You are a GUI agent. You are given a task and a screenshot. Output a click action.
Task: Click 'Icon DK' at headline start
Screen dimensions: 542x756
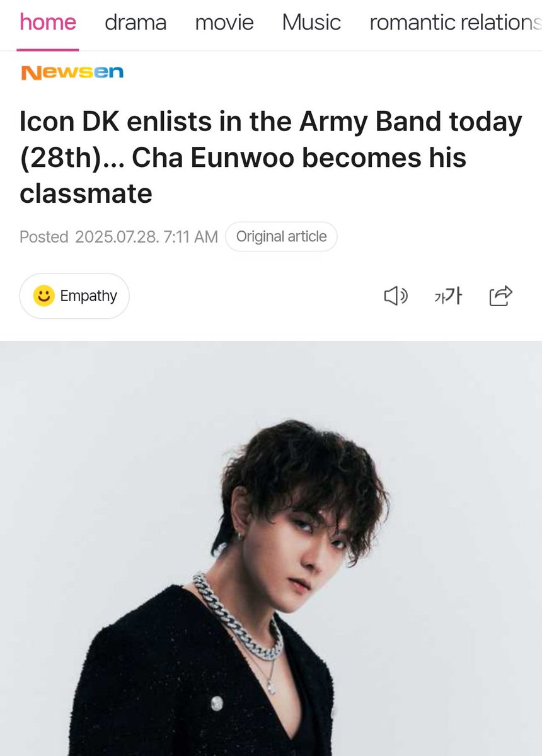pyautogui.click(x=71, y=122)
